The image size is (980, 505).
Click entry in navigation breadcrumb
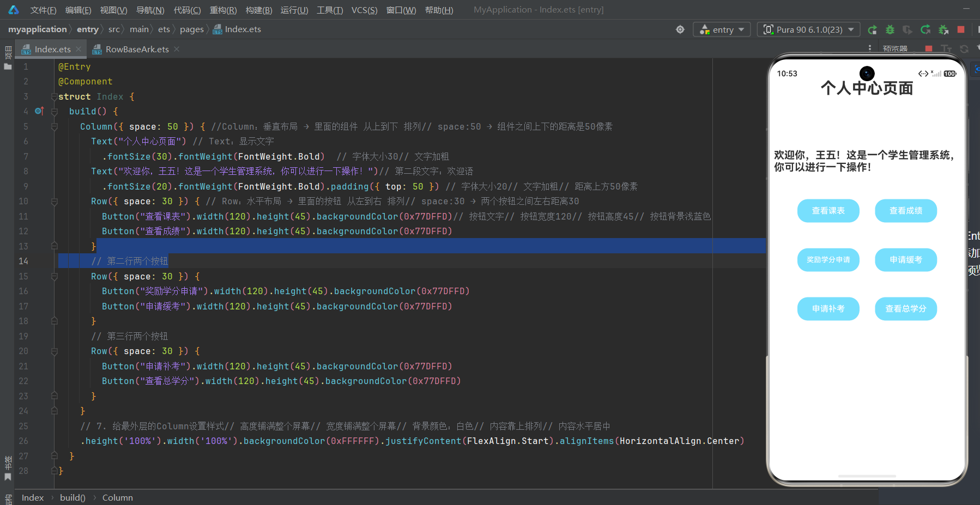(x=88, y=29)
